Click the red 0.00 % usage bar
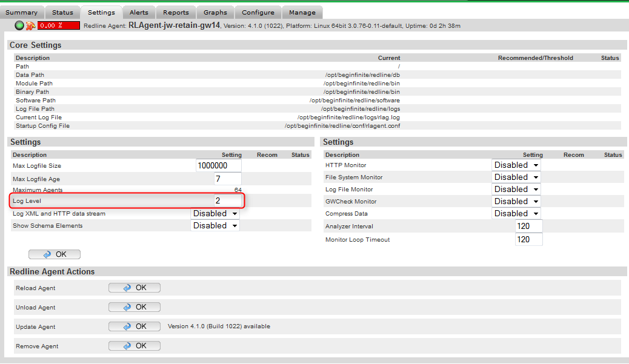629x364 pixels. (x=59, y=25)
